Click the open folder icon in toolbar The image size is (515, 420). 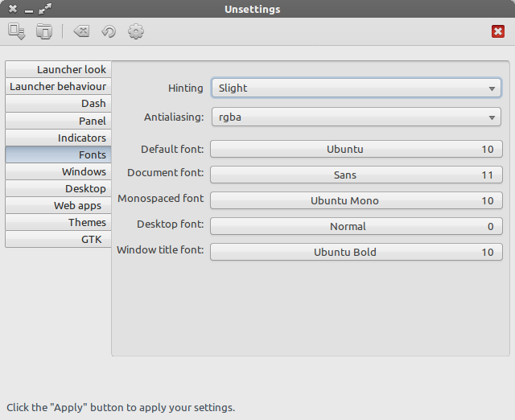point(44,31)
